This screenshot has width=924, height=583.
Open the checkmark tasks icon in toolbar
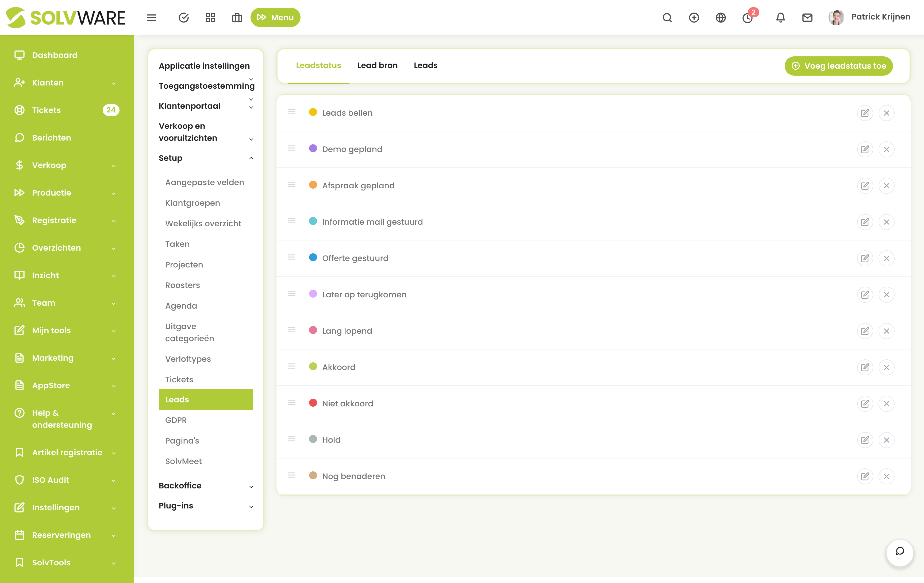coord(184,18)
